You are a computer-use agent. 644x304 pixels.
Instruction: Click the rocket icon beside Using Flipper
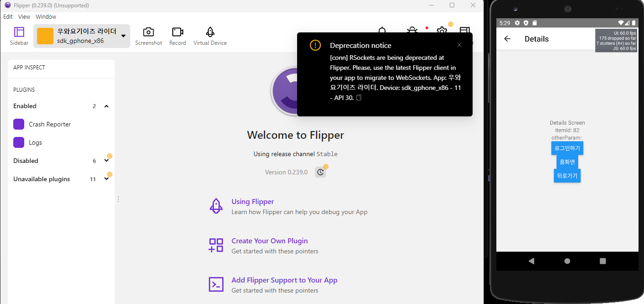(216, 206)
